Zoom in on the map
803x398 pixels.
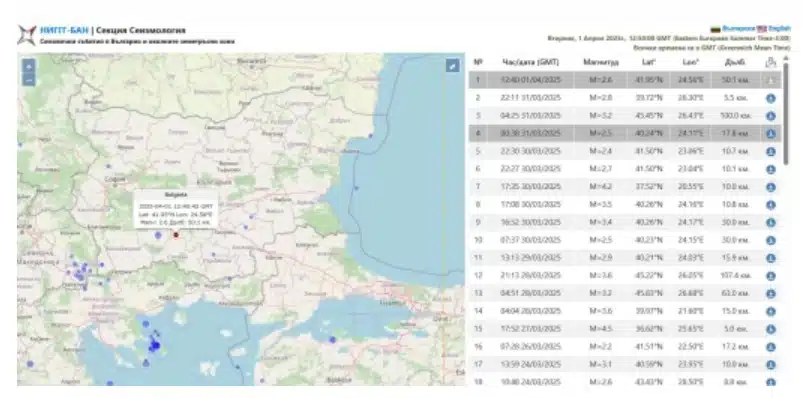point(29,66)
